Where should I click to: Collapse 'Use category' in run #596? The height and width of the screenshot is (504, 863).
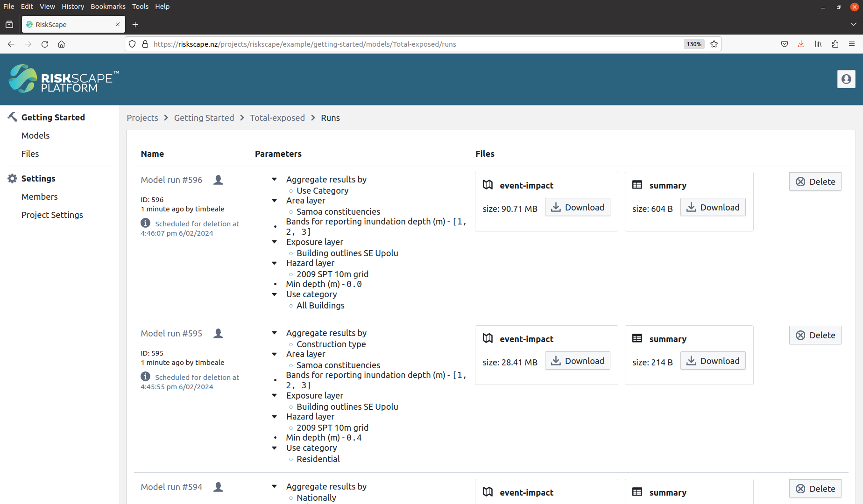[x=275, y=294]
